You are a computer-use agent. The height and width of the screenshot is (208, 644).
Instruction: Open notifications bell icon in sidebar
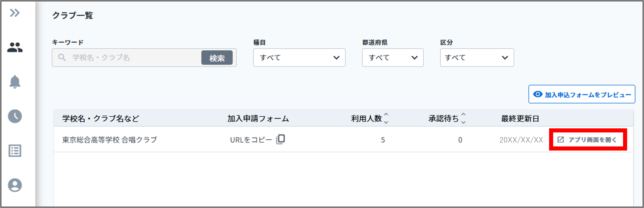click(x=15, y=82)
